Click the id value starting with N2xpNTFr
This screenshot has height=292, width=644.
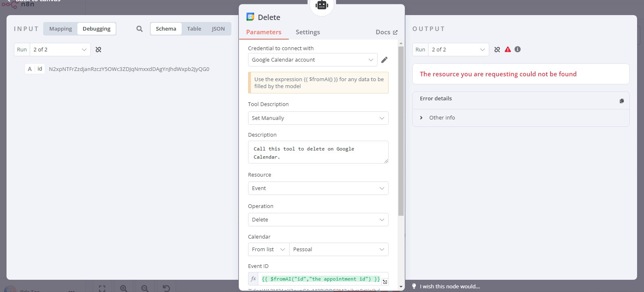(x=129, y=69)
